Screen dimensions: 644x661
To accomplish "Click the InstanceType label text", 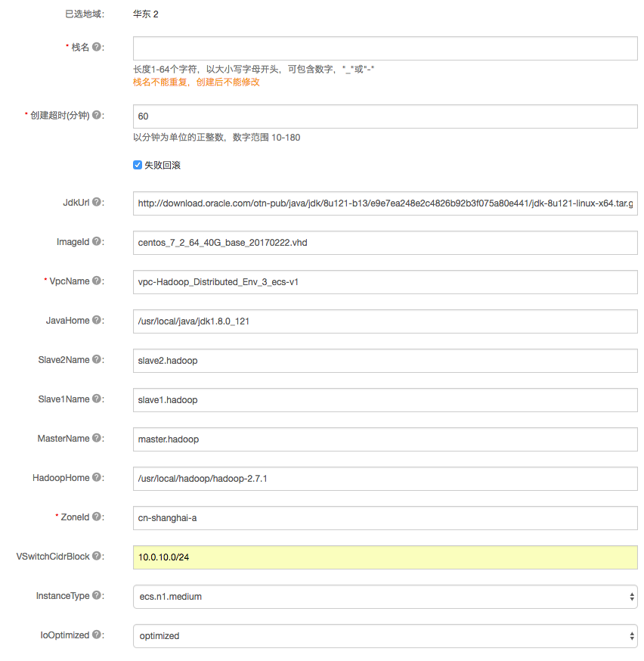I will click(x=63, y=596).
